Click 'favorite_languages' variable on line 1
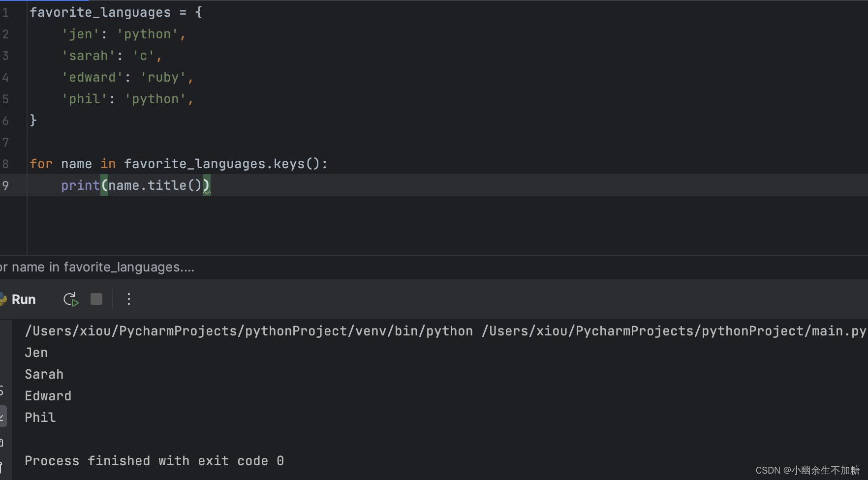Image resolution: width=868 pixels, height=480 pixels. click(x=100, y=12)
